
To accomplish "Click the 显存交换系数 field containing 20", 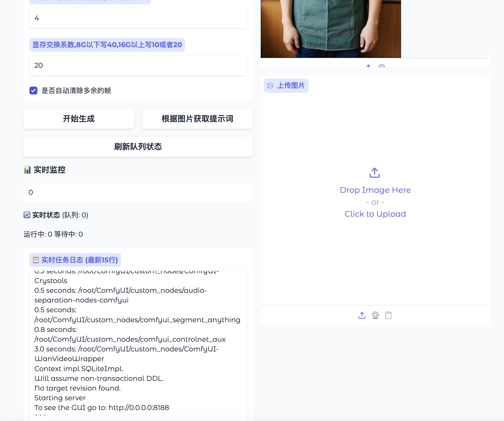I will [138, 65].
